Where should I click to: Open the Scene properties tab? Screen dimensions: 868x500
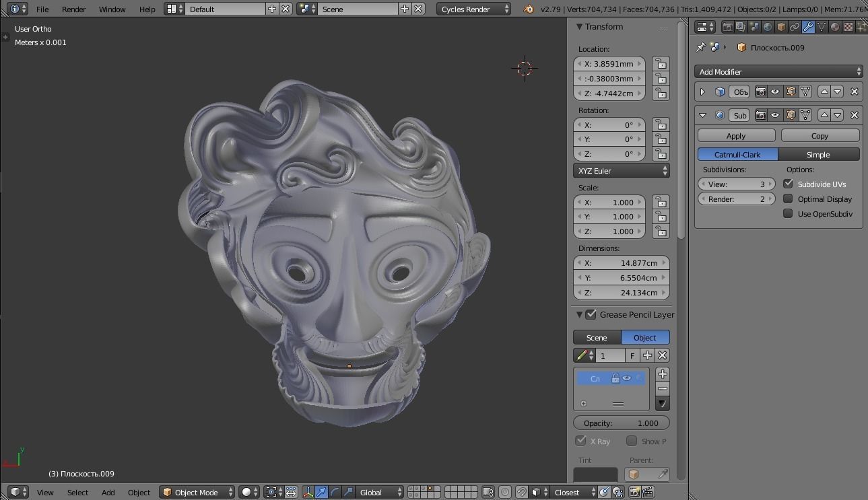(x=754, y=27)
